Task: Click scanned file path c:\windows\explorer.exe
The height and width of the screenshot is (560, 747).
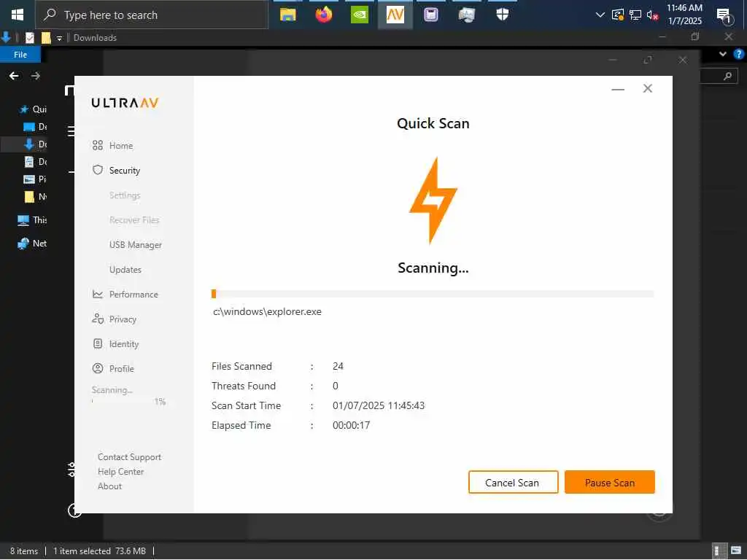Action: 267,312
